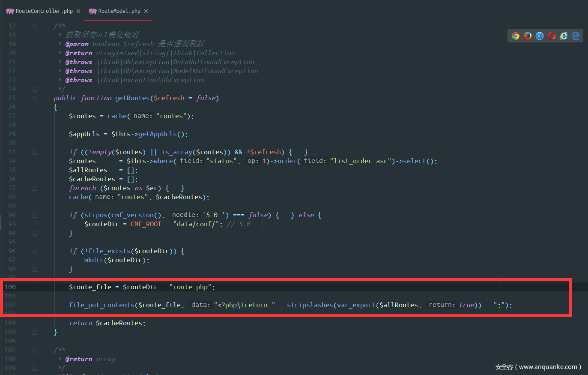Click the PHP elephant icon on RouteController.php tab
The image size is (588, 375).
tap(10, 11)
